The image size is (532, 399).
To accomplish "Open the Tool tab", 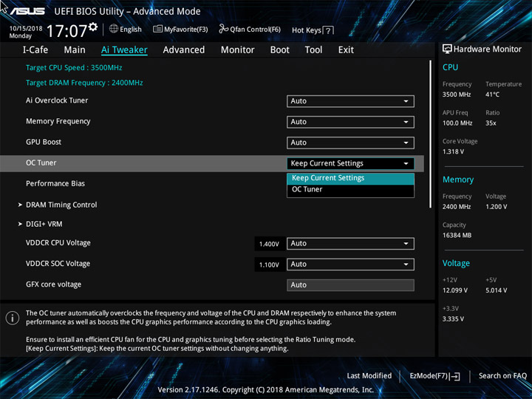I will coord(313,50).
